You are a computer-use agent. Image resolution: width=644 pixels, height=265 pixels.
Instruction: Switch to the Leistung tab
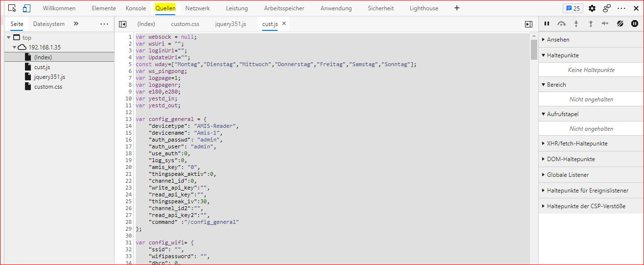(237, 8)
